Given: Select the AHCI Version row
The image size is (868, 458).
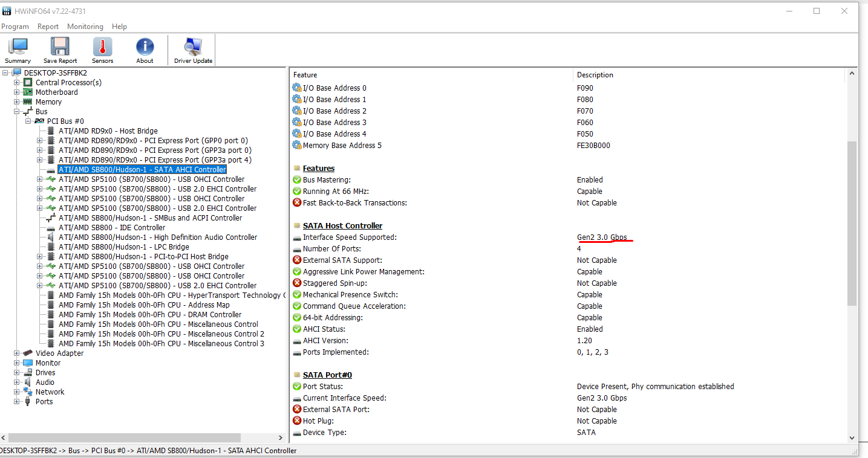Looking at the screenshot, I should (568, 340).
